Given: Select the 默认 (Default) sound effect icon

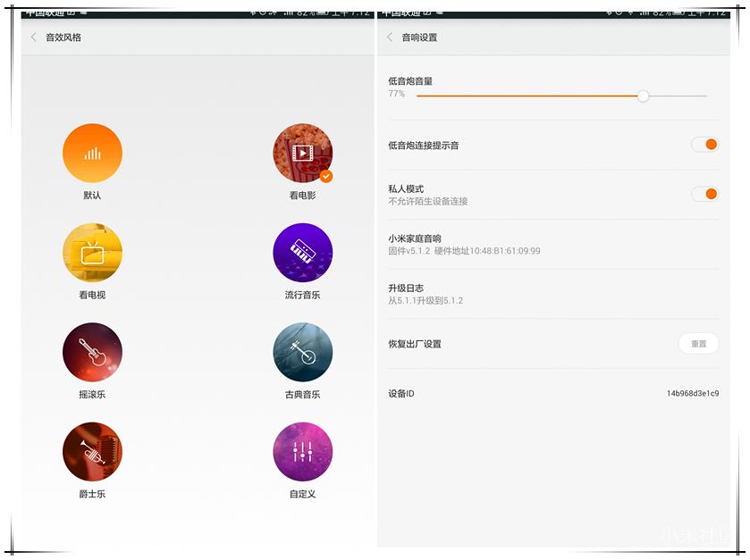Looking at the screenshot, I should pyautogui.click(x=92, y=153).
